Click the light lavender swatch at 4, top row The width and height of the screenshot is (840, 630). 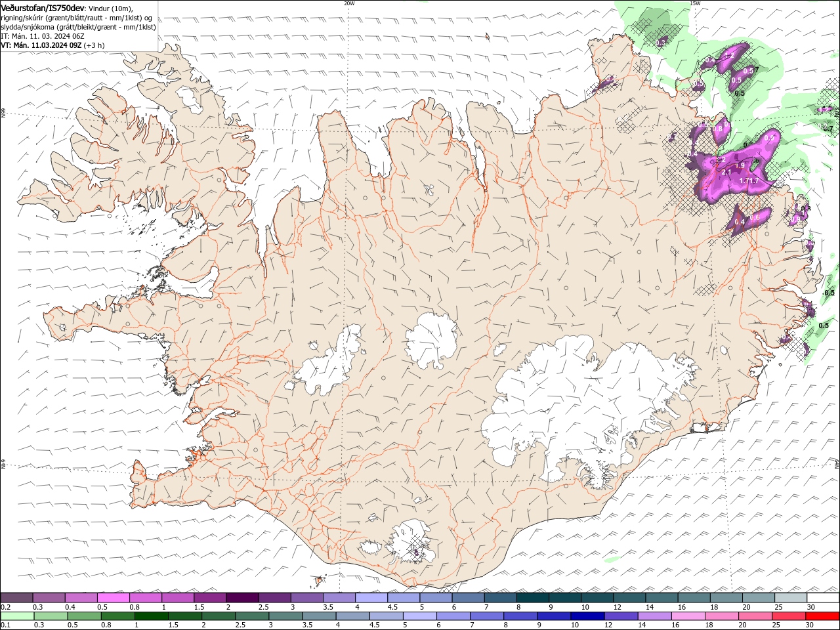click(x=371, y=598)
